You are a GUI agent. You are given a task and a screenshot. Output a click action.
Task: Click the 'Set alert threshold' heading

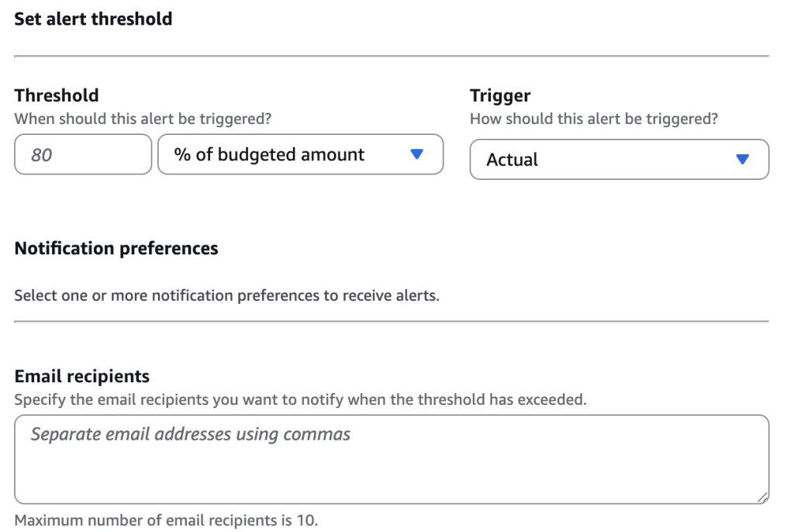tap(93, 19)
